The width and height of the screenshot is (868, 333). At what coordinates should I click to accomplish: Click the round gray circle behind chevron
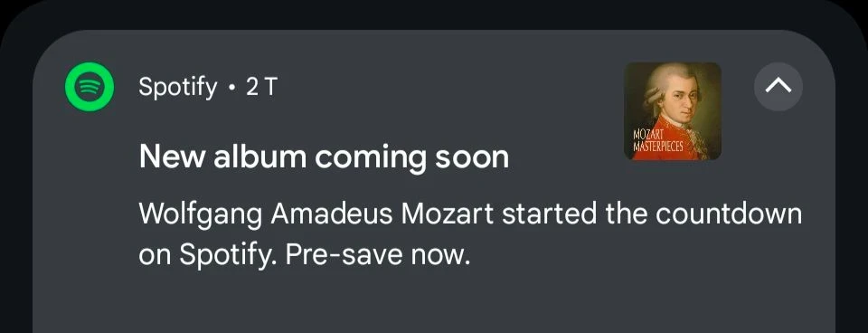[778, 87]
